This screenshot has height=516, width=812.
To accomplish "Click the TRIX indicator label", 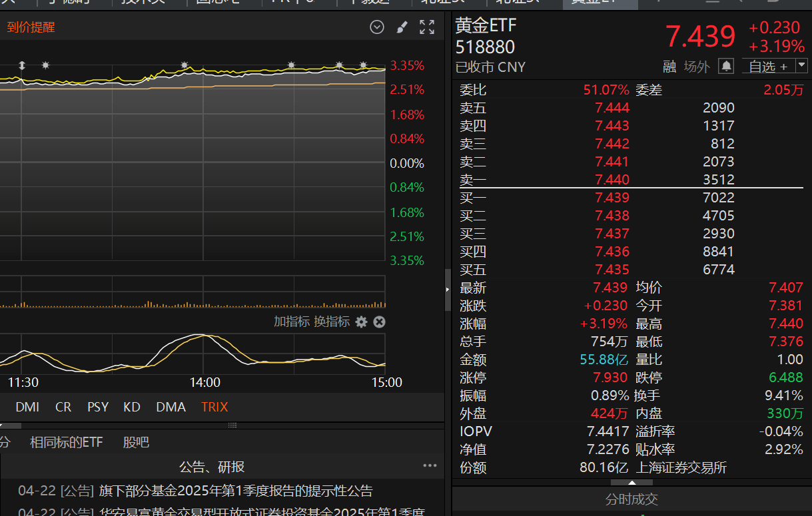I will click(x=214, y=407).
